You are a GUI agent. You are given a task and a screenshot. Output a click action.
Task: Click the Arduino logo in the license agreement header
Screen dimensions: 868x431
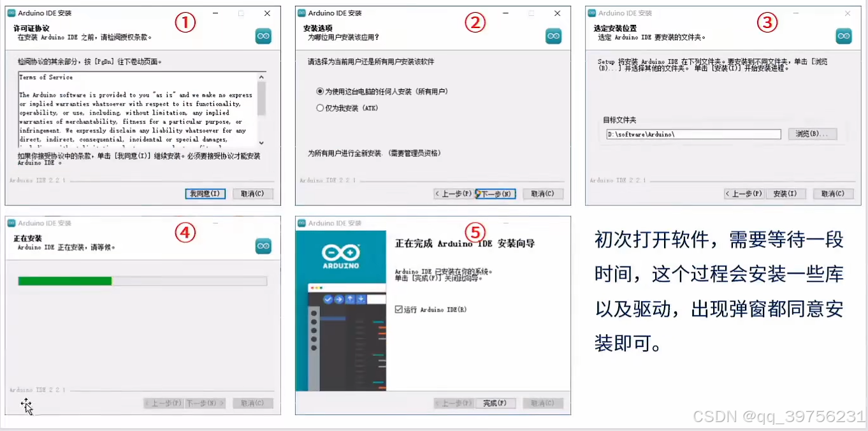263,36
